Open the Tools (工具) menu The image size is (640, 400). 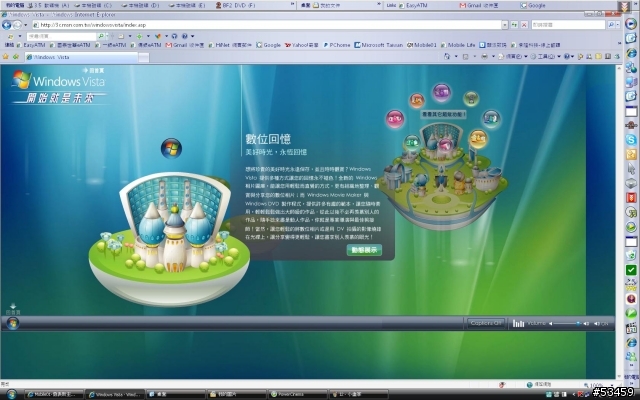(x=546, y=57)
